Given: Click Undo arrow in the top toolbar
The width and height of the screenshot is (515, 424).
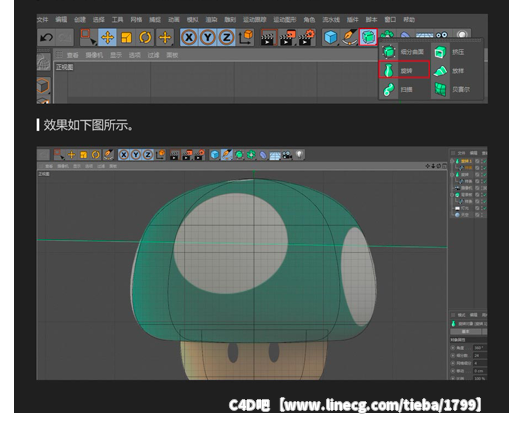Looking at the screenshot, I should tap(46, 37).
